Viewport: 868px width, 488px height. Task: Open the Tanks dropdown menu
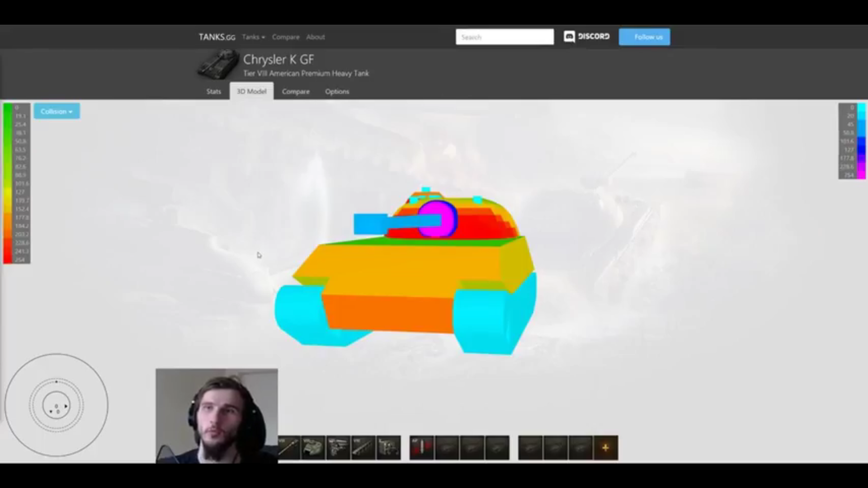253,37
